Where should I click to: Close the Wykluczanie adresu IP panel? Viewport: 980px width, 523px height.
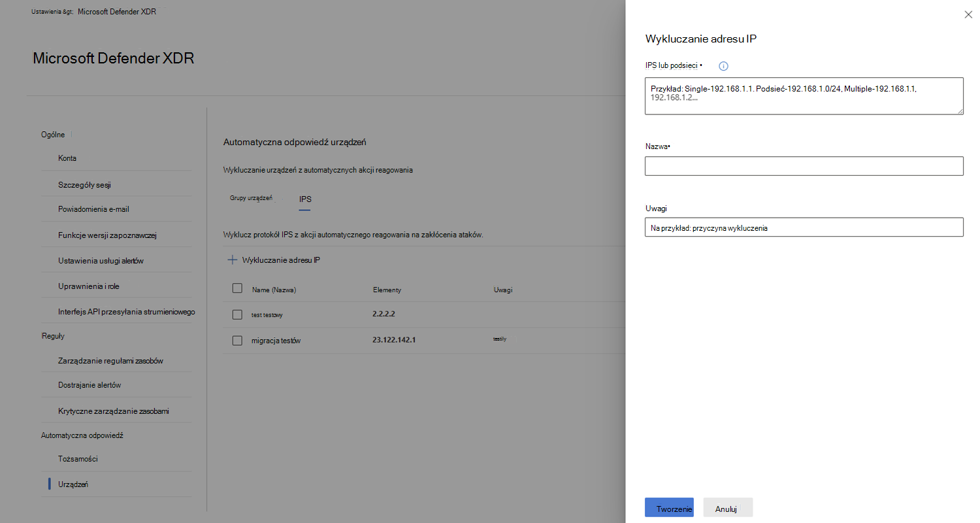[968, 14]
